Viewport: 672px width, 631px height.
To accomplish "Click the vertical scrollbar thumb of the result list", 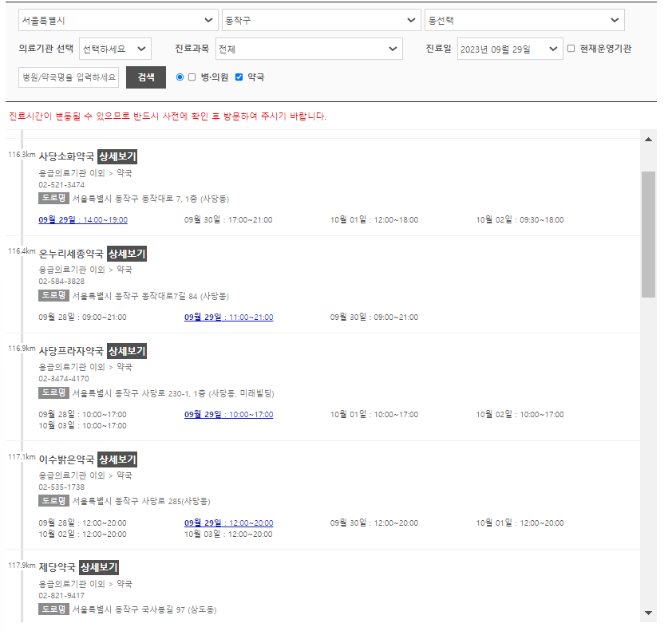I will 648,235.
